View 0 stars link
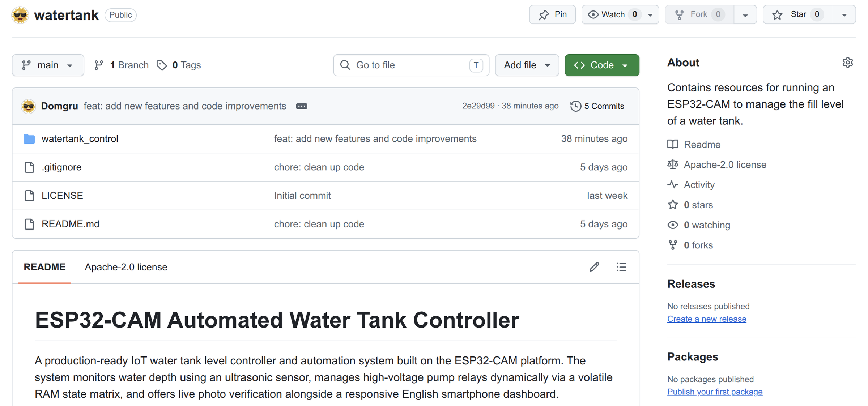868x406 pixels. [698, 205]
